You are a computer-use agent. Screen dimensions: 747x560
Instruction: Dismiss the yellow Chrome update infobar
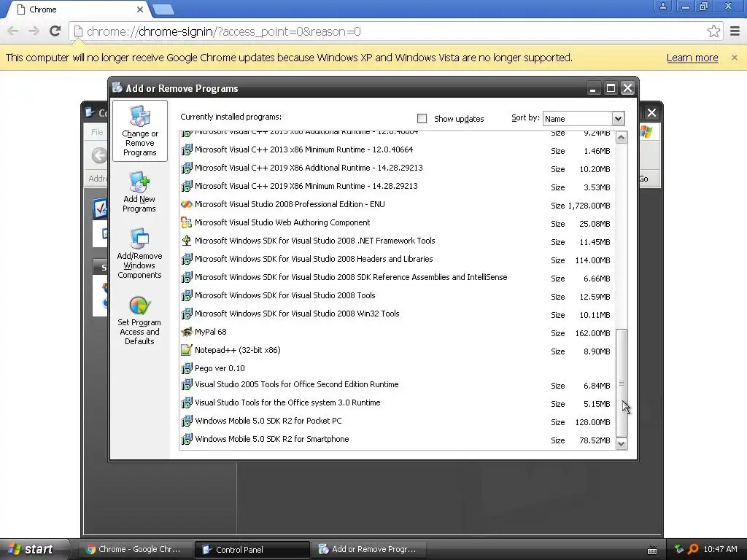click(x=734, y=58)
